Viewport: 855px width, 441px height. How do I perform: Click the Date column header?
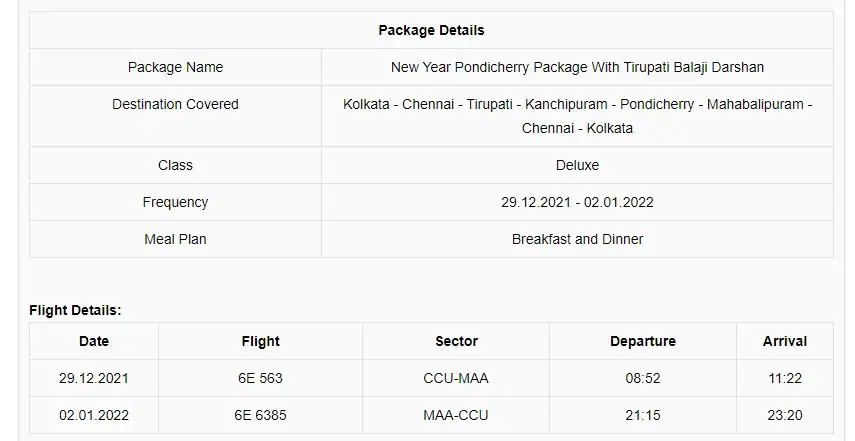tap(94, 341)
